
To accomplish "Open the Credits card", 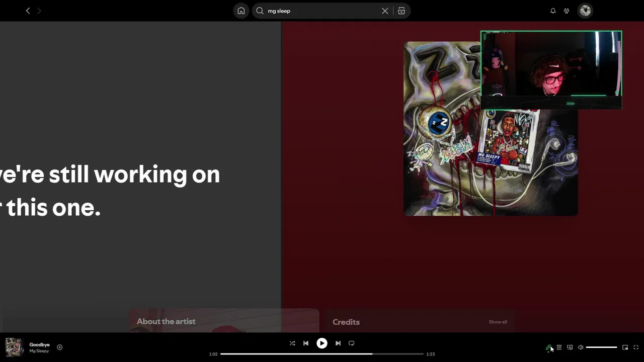I will tap(419, 321).
